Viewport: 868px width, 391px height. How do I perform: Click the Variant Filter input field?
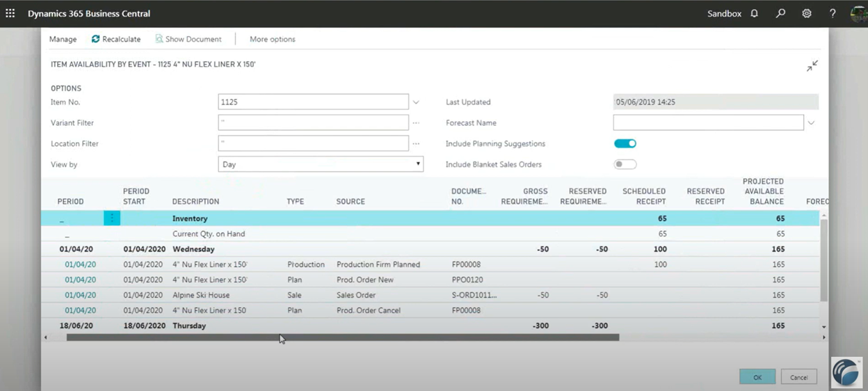coord(314,122)
